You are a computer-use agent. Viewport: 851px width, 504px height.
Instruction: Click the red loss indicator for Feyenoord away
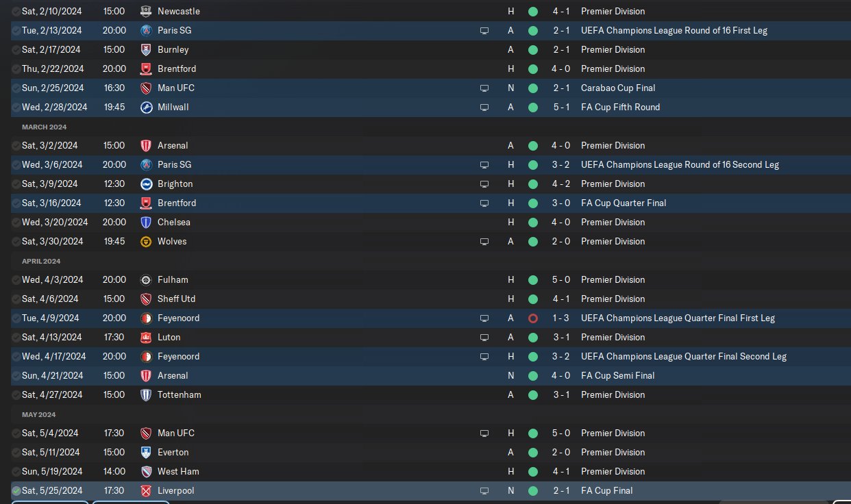pyautogui.click(x=533, y=318)
